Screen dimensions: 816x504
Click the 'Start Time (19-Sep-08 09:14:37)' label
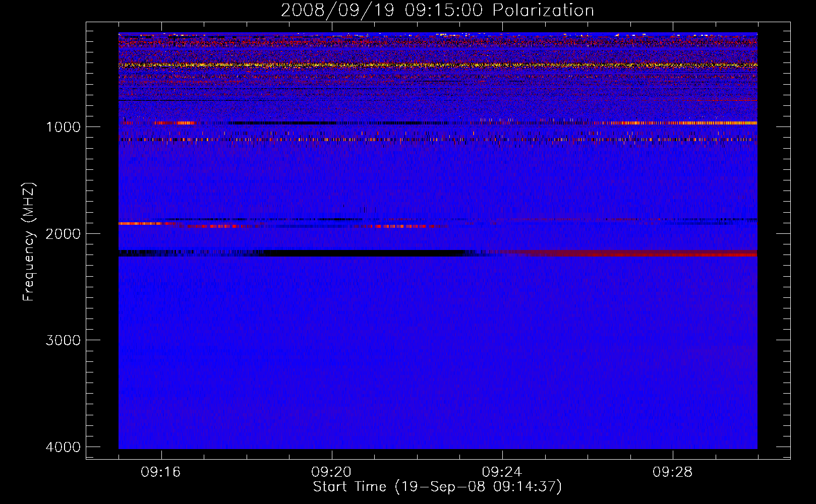[437, 487]
